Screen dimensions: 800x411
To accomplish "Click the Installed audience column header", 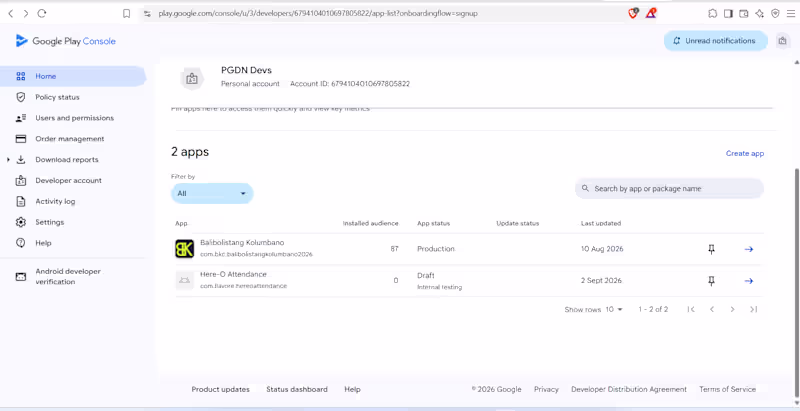I will click(370, 223).
